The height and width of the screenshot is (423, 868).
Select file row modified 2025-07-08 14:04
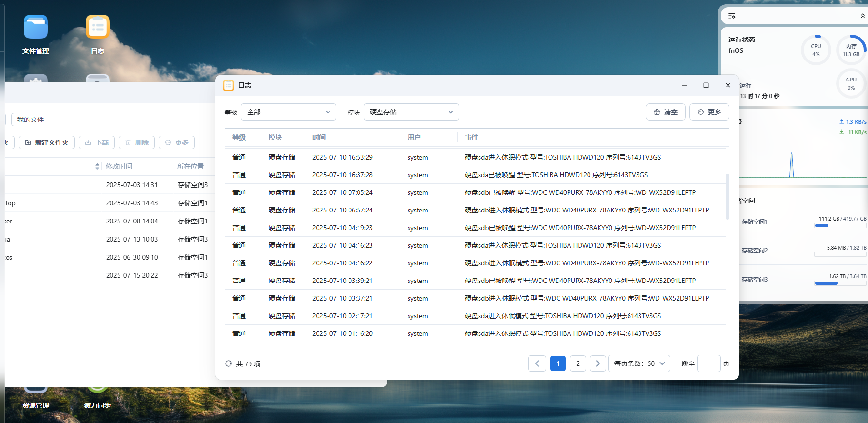point(110,221)
